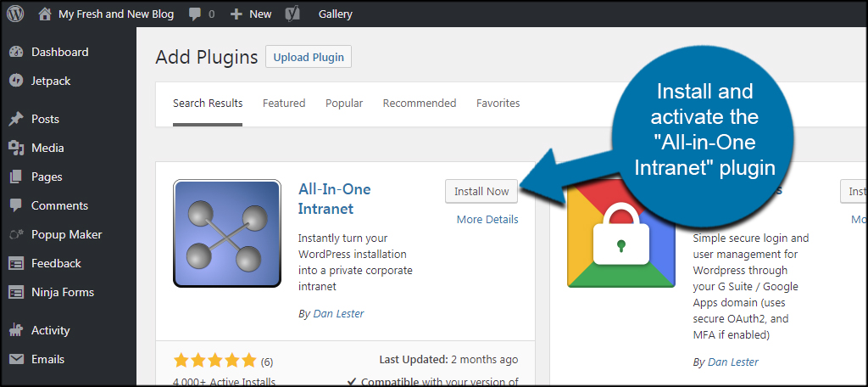This screenshot has height=387, width=868.
Task: Open the Dashboard sidebar item
Action: [59, 52]
